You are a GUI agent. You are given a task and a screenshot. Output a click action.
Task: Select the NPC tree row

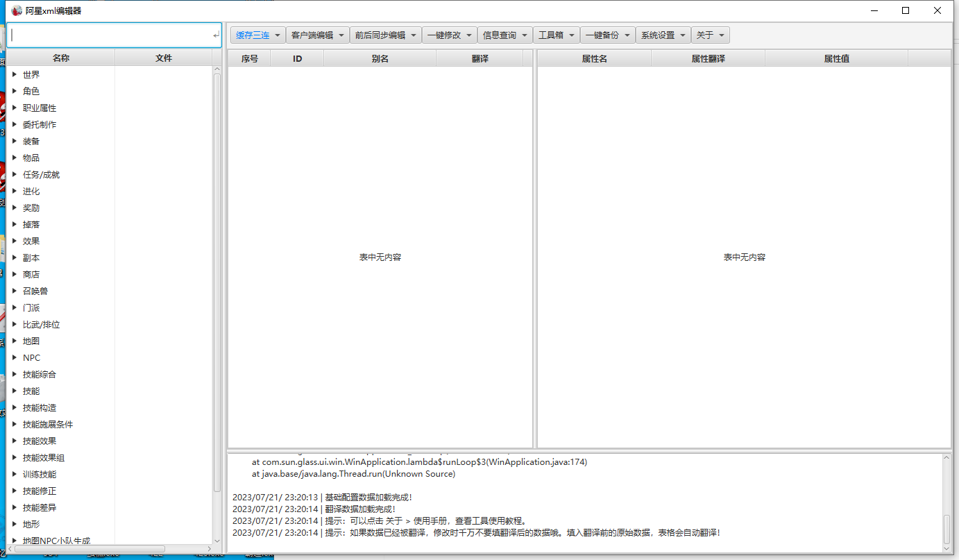coord(110,357)
